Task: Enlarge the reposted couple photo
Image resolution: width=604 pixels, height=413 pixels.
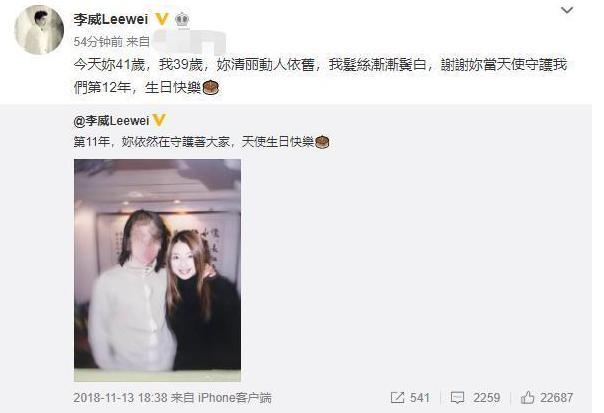Action: [x=158, y=270]
